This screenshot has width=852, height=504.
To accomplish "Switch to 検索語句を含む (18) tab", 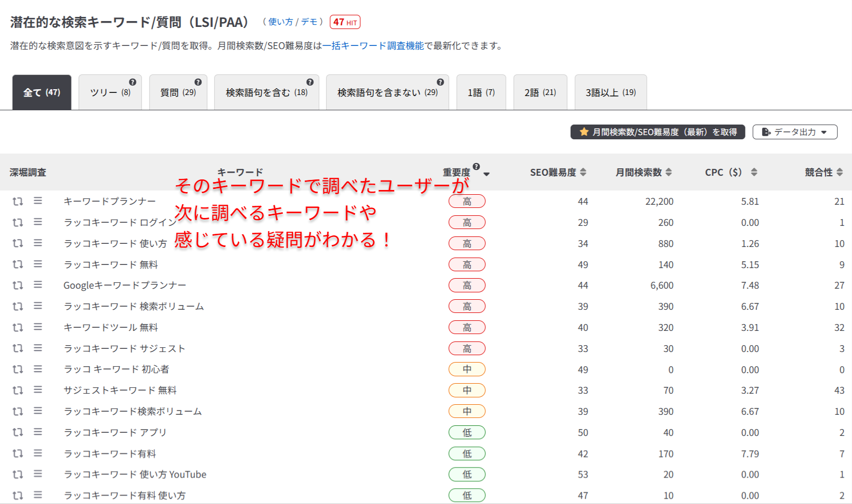I will click(x=266, y=93).
